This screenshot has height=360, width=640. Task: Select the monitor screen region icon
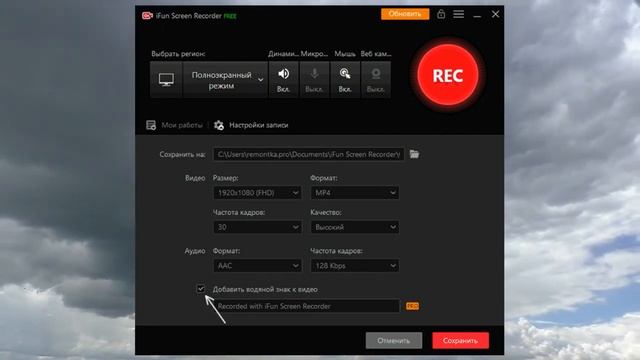tap(166, 80)
